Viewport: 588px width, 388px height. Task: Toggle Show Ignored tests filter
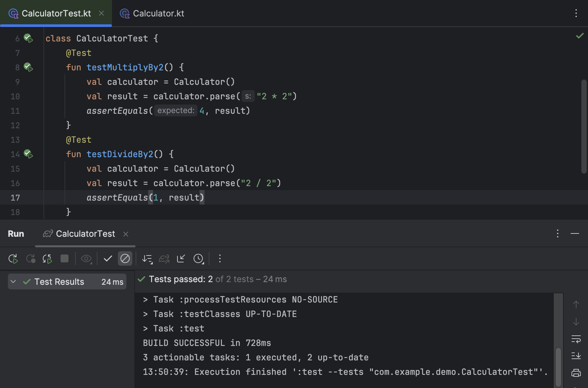point(125,259)
